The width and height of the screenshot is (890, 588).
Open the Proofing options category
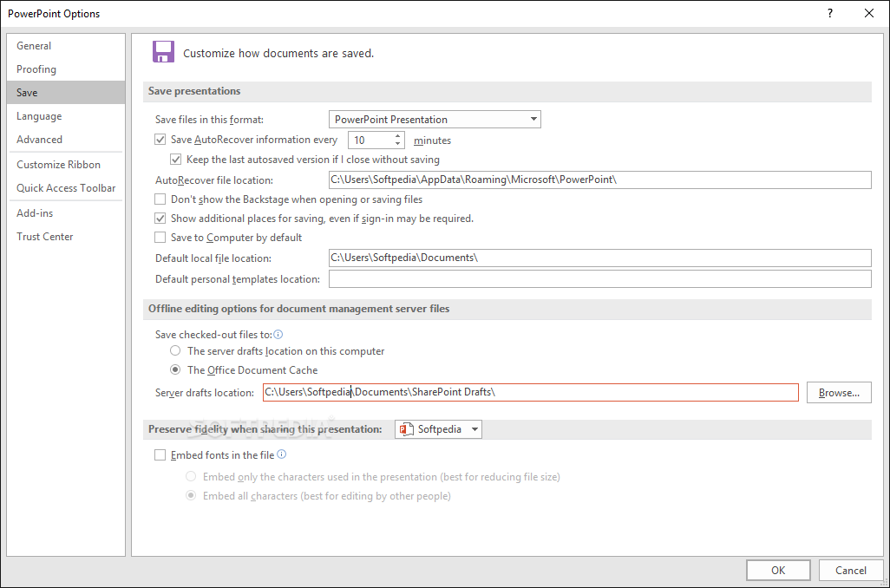pyautogui.click(x=66, y=69)
